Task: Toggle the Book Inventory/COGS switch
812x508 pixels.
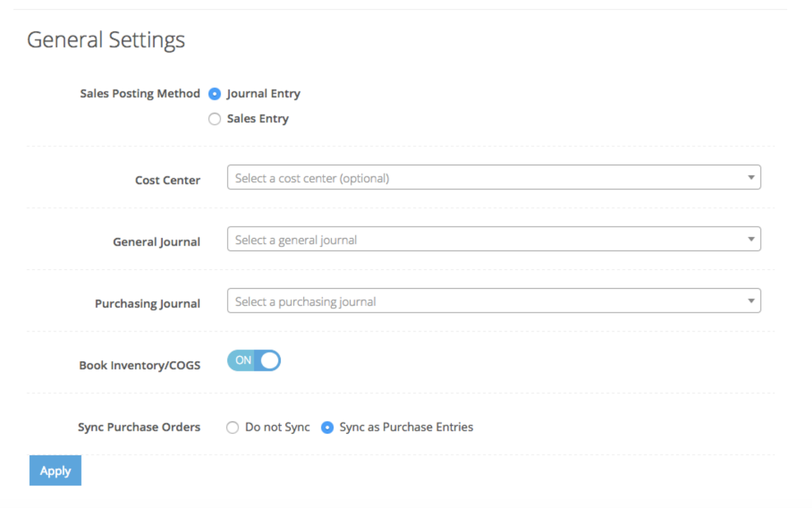Action: (x=254, y=361)
